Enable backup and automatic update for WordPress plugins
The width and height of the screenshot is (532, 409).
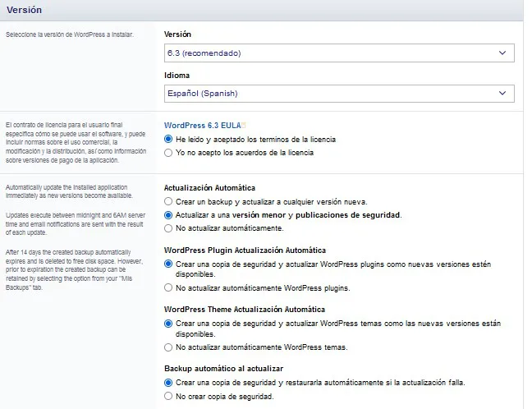pos(169,264)
